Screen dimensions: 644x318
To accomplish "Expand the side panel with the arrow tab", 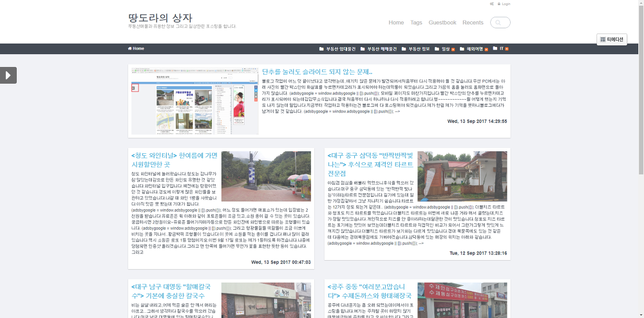I will coord(8,75).
